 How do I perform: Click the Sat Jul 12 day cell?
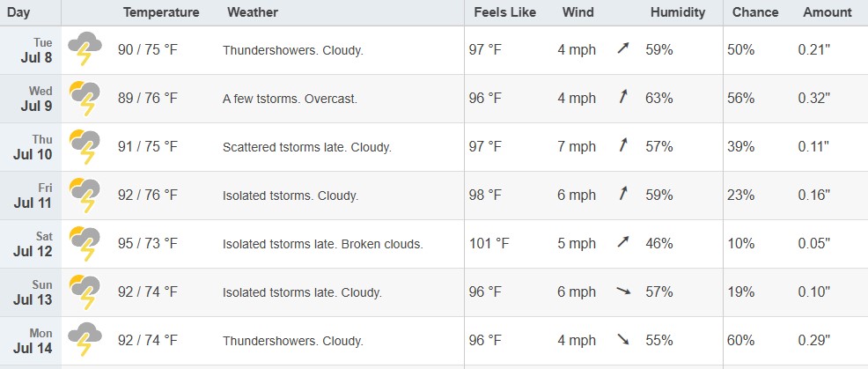tap(31, 244)
